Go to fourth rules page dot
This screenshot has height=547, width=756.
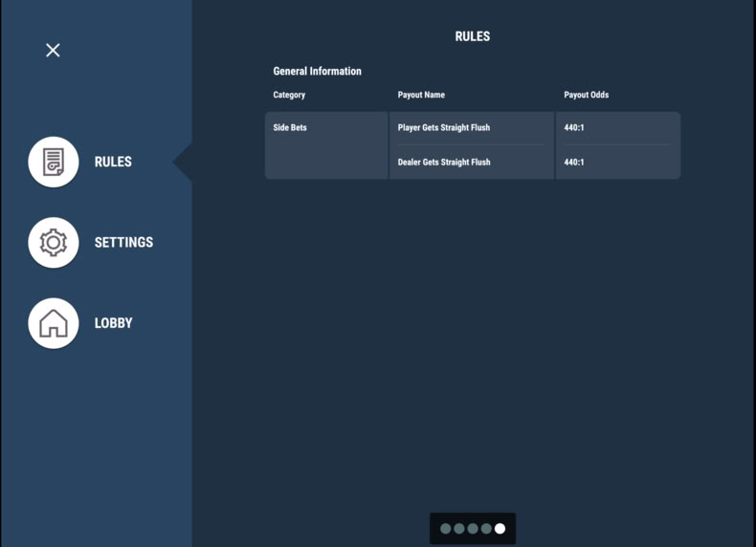(486, 529)
